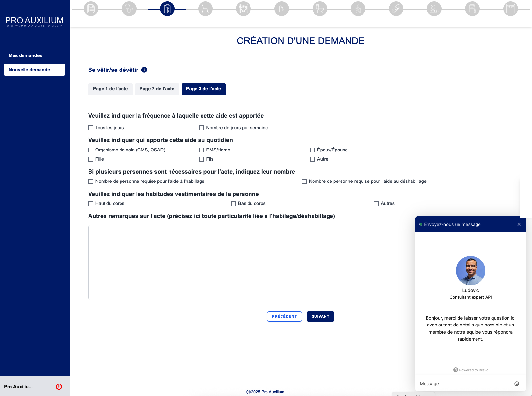Check the EMS/Home option
The image size is (532, 396).
(202, 150)
